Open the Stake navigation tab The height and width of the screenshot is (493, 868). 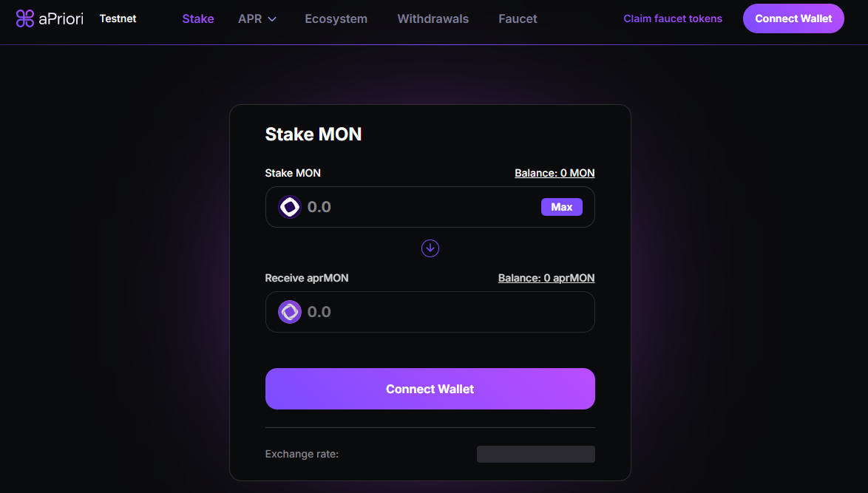point(197,18)
